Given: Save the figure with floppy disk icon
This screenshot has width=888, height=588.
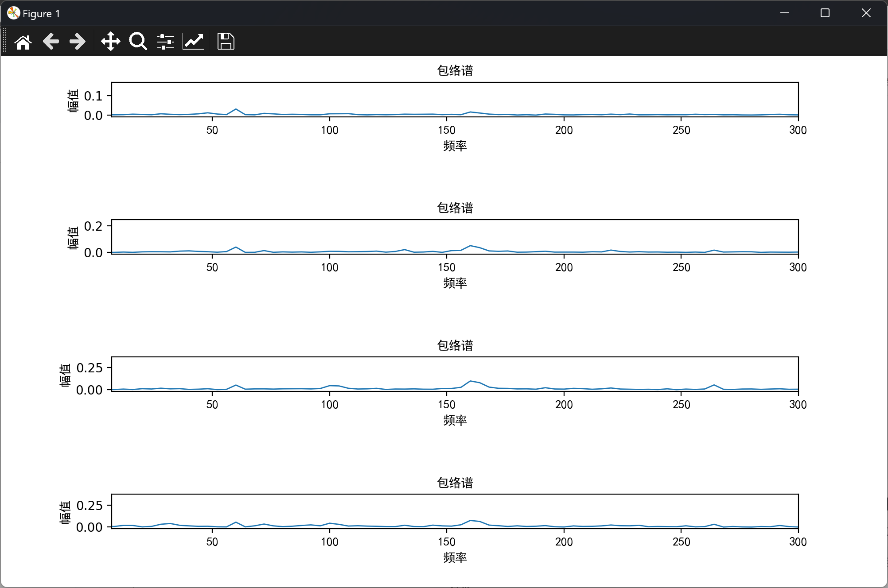Looking at the screenshot, I should [x=226, y=42].
